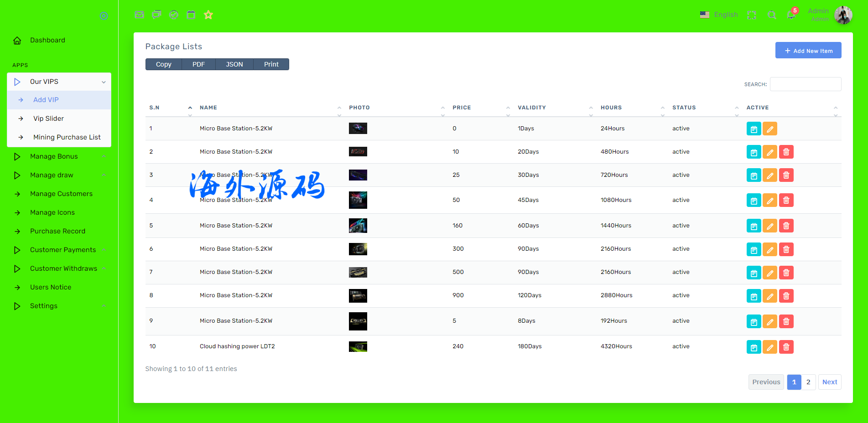This screenshot has width=868, height=423.
Task: Export table using PDF button
Action: click(x=198, y=64)
